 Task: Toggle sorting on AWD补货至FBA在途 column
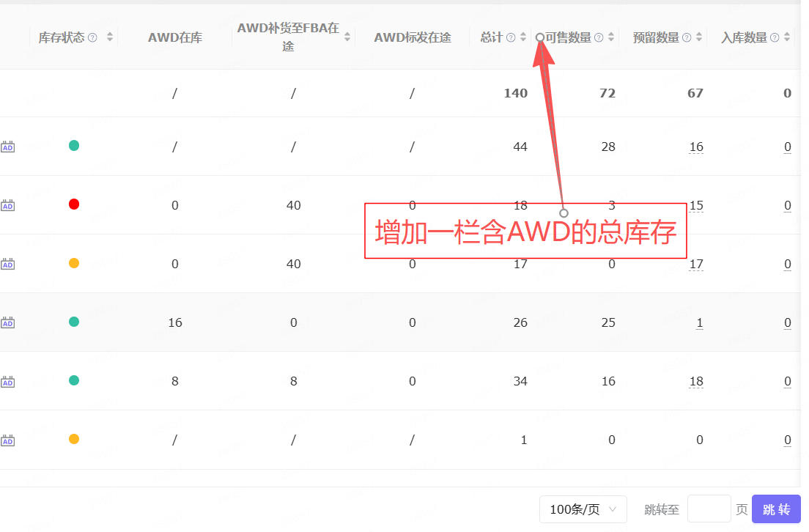click(x=347, y=37)
